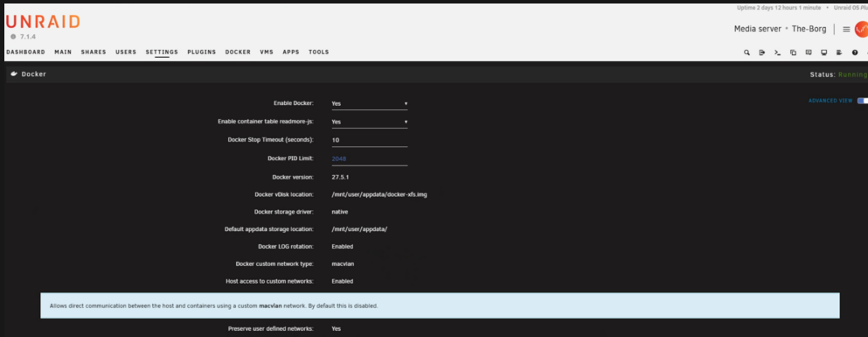Click the Media server description text
Screen dimensions: 868x337
point(757,29)
